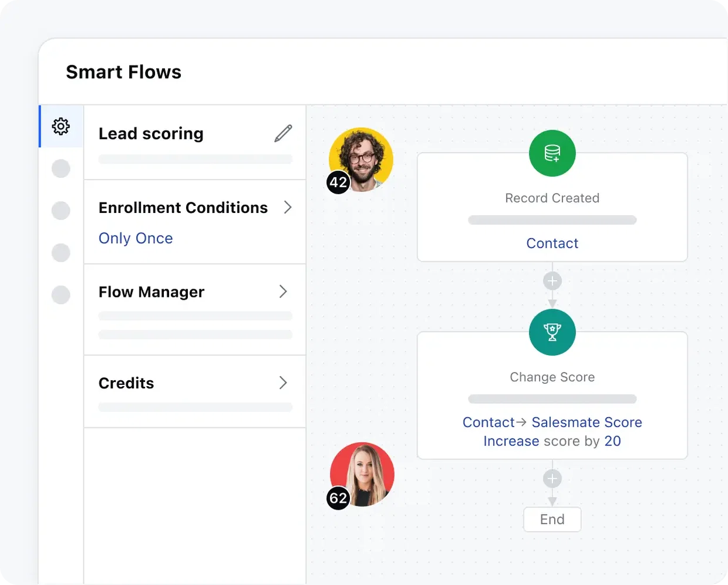Image resolution: width=728 pixels, height=585 pixels.
Task: Open the Lead scoring section heading
Action: [151, 134]
